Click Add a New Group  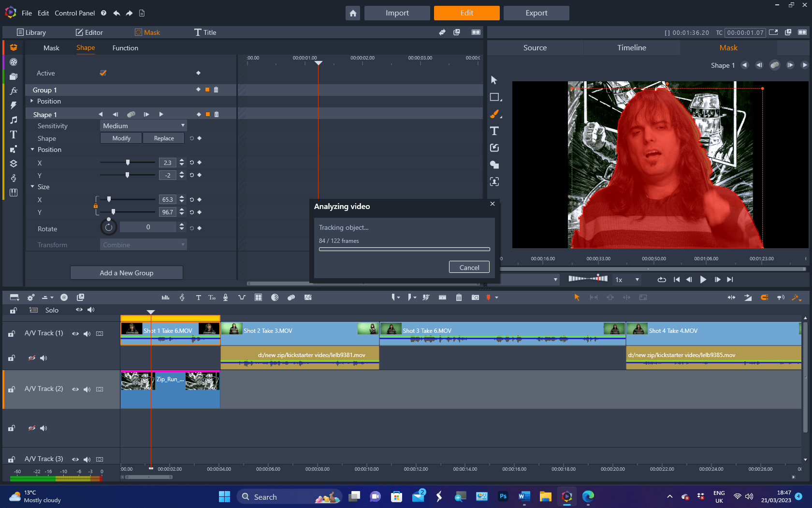pyautogui.click(x=126, y=272)
